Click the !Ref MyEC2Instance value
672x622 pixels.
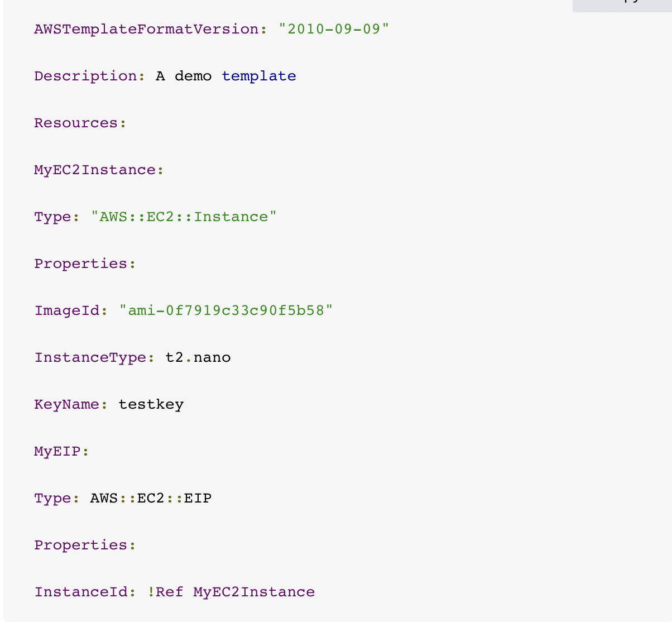coord(231,592)
